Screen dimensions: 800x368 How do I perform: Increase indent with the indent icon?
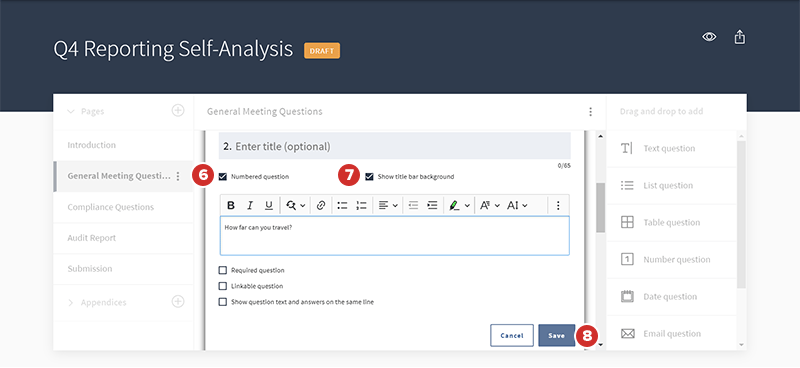coord(432,205)
